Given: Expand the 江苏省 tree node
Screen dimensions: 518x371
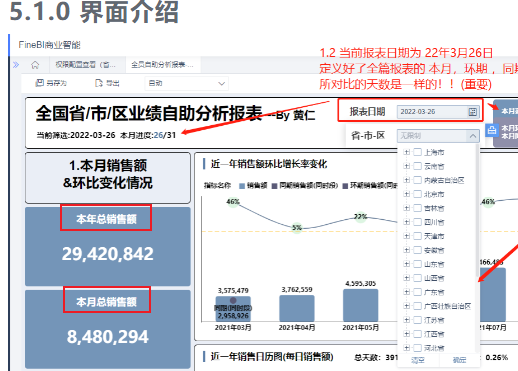Looking at the screenshot, I should pos(406,320).
